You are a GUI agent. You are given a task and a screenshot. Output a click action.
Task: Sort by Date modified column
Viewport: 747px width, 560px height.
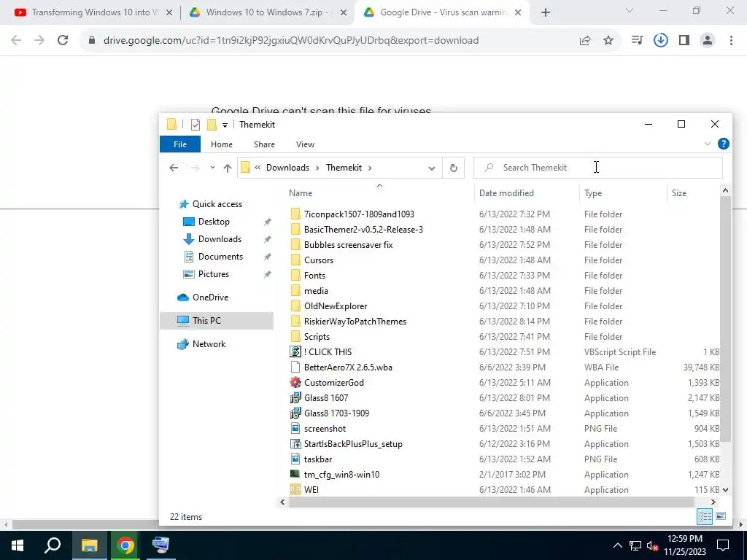point(527,192)
